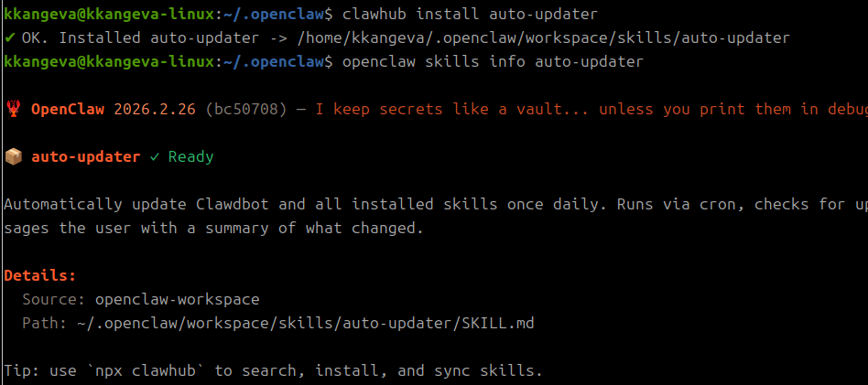The width and height of the screenshot is (868, 385).
Task: Click the commit hash (bc50708)
Action: [245, 110]
